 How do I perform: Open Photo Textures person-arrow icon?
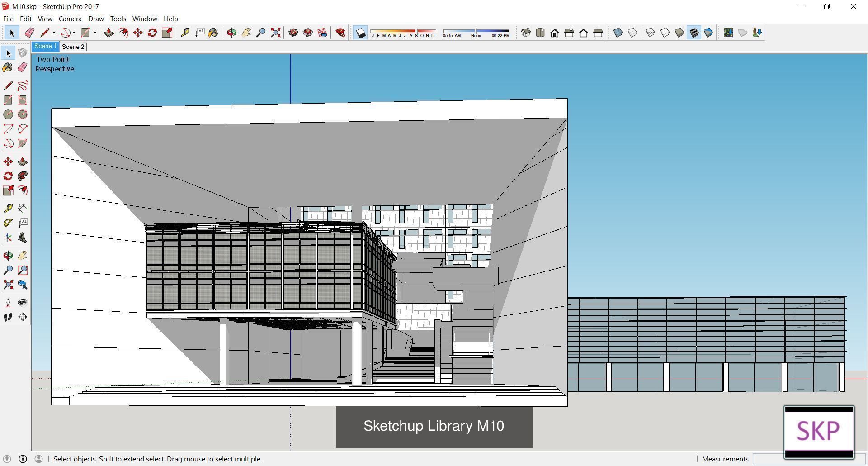tap(757, 33)
